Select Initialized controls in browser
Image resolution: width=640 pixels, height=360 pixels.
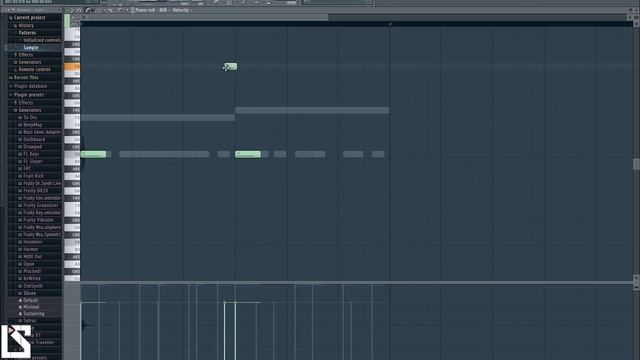(42, 40)
